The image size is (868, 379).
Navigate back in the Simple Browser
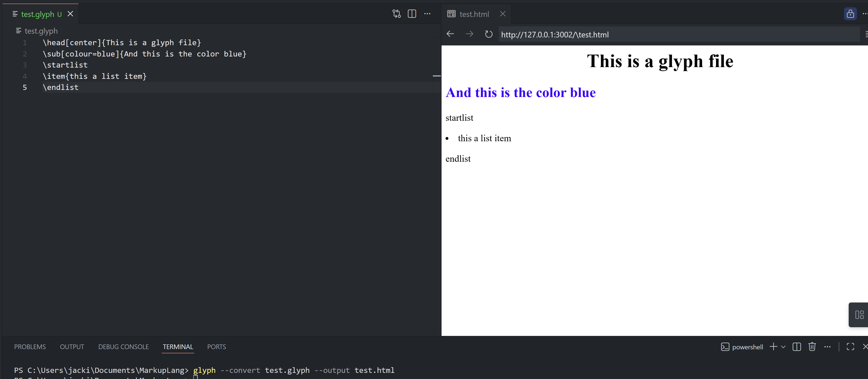[x=450, y=34]
